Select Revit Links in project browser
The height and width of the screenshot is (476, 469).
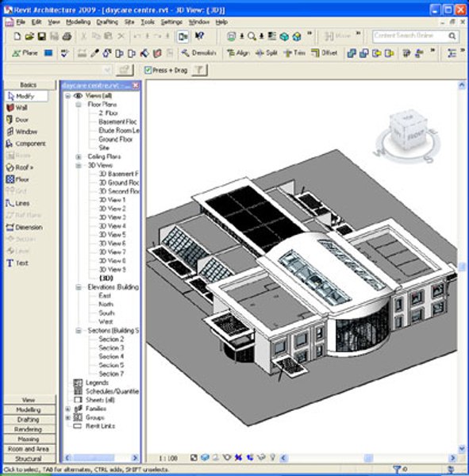coord(100,426)
